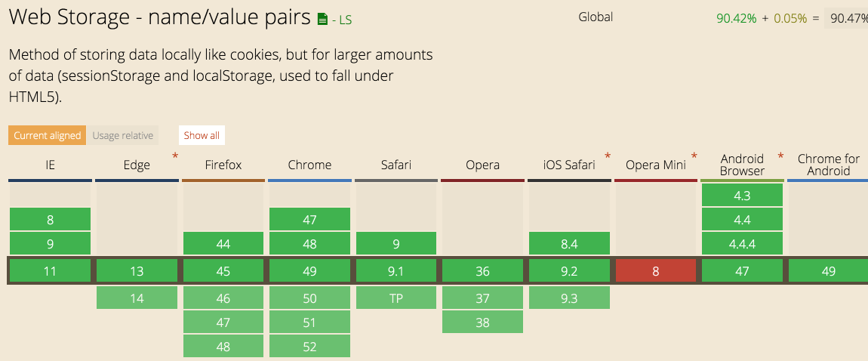This screenshot has width=868, height=361.
Task: Select the Firefox column header
Action: coord(223,165)
